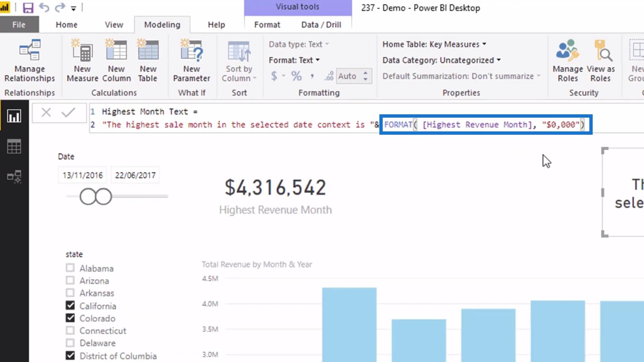The image size is (644, 362).
Task: Expand the Home Table: Key Measures dropdown
Action: 434,44
